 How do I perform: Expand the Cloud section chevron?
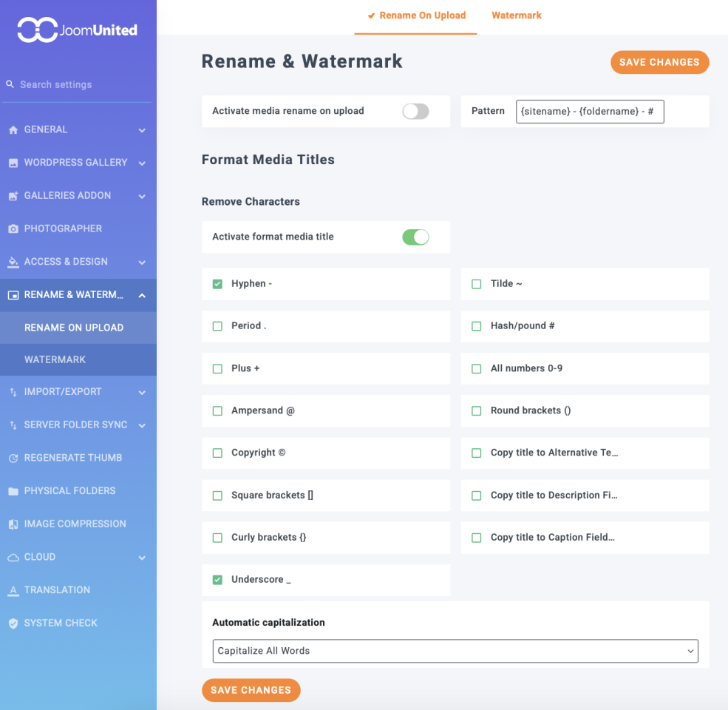point(142,558)
